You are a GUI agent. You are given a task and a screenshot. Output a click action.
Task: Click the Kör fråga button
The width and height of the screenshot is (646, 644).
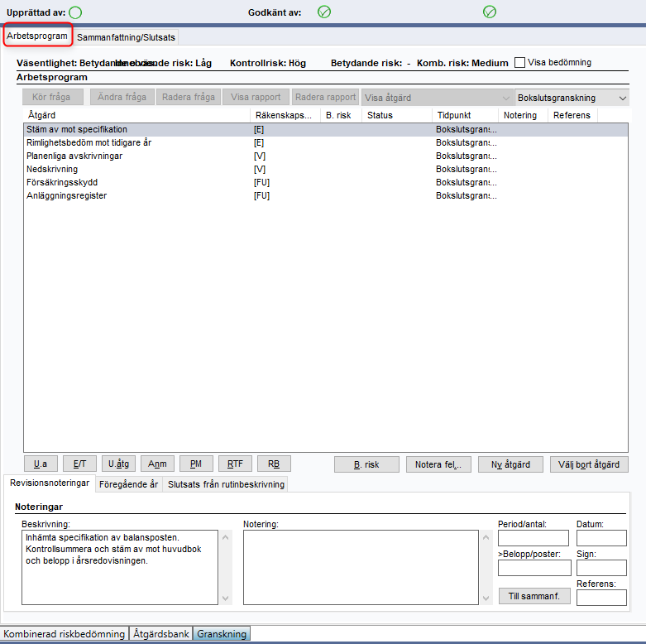(51, 97)
